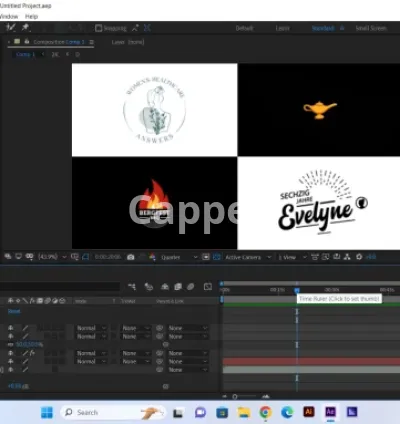Toggle the pixel aspect ratio correction icon
This screenshot has height=424, width=400.
coord(315,257)
